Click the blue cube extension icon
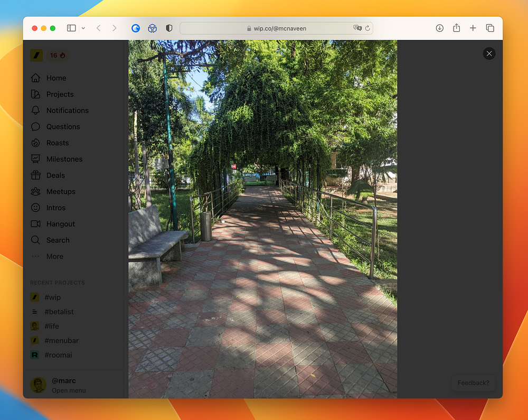528x420 pixels. click(x=152, y=29)
